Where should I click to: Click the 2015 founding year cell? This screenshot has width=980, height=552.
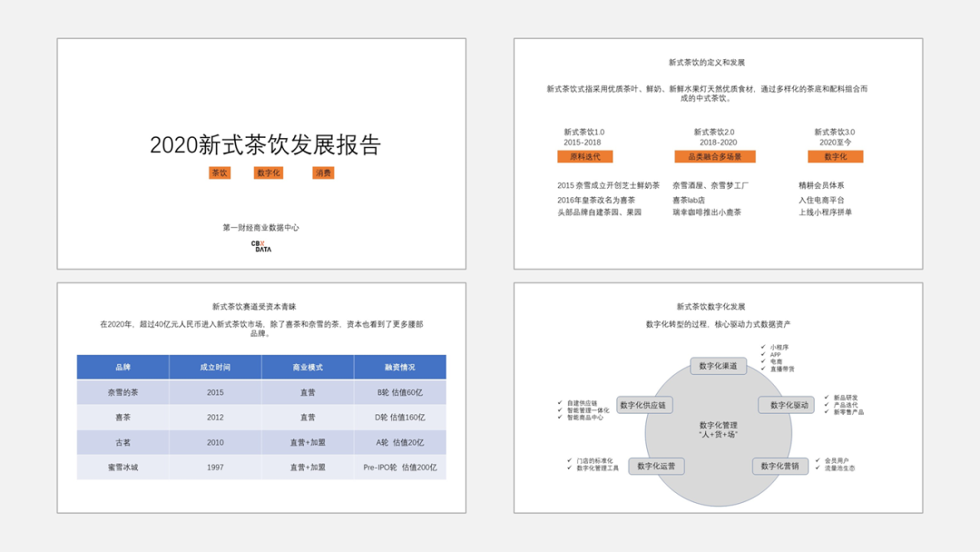click(215, 392)
